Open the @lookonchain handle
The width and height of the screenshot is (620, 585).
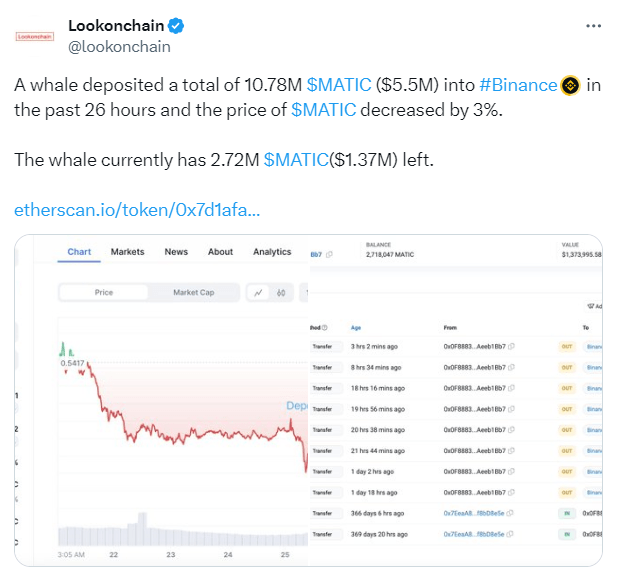[119, 46]
